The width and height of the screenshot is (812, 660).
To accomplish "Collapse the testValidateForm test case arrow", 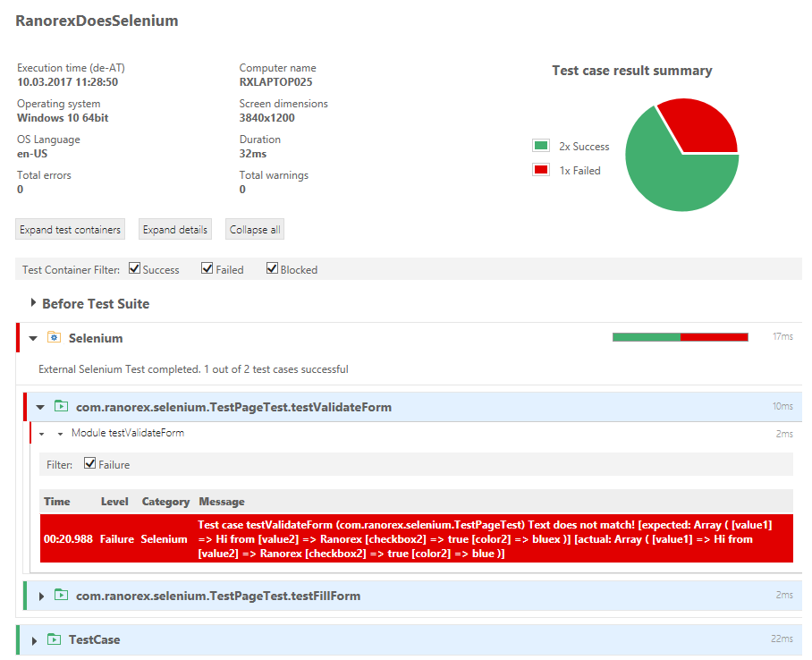I will pos(40,407).
